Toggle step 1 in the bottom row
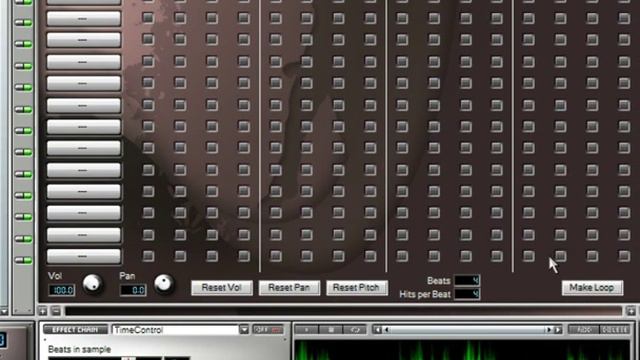This screenshot has height=360, width=640. click(148, 256)
